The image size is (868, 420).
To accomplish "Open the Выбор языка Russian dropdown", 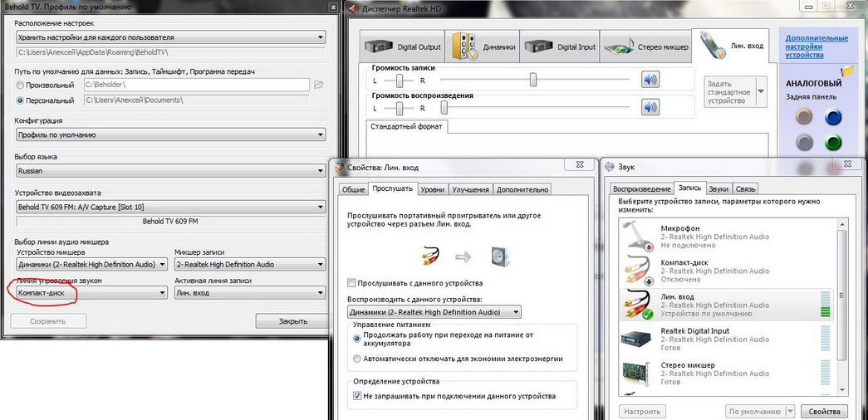I will pos(170,171).
